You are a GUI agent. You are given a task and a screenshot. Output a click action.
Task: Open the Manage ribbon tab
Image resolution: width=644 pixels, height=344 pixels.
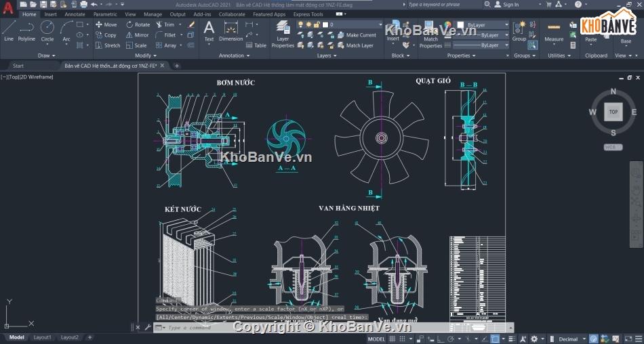click(153, 14)
